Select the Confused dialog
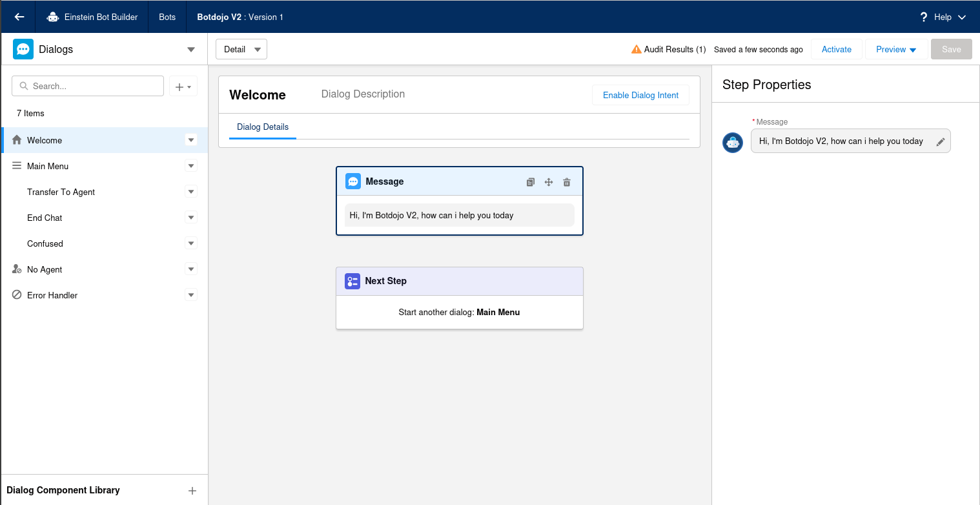The width and height of the screenshot is (980, 505). 105,243
